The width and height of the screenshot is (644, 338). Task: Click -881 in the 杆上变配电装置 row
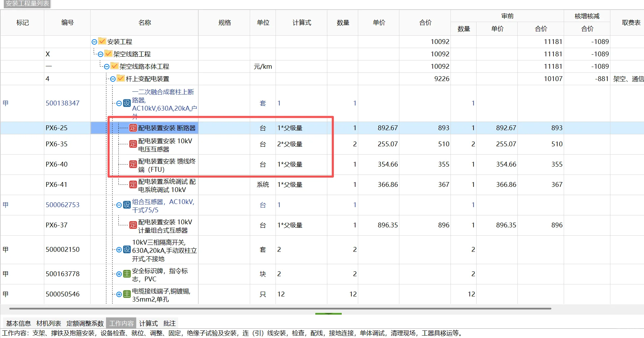(x=602, y=79)
